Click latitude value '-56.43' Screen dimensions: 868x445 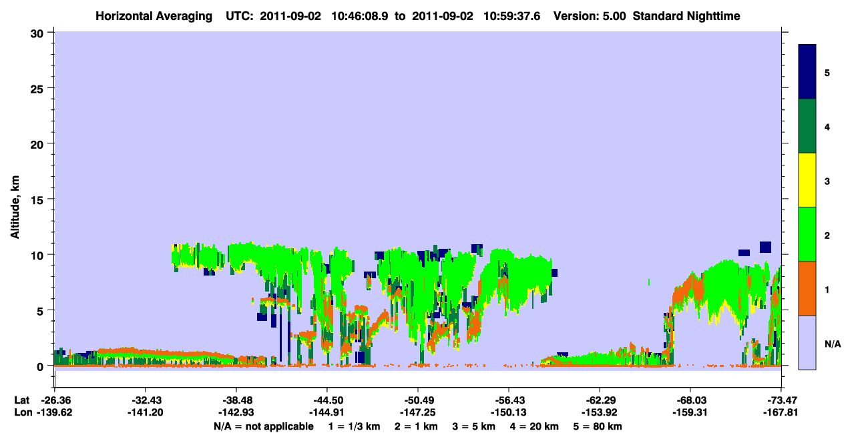coord(508,400)
